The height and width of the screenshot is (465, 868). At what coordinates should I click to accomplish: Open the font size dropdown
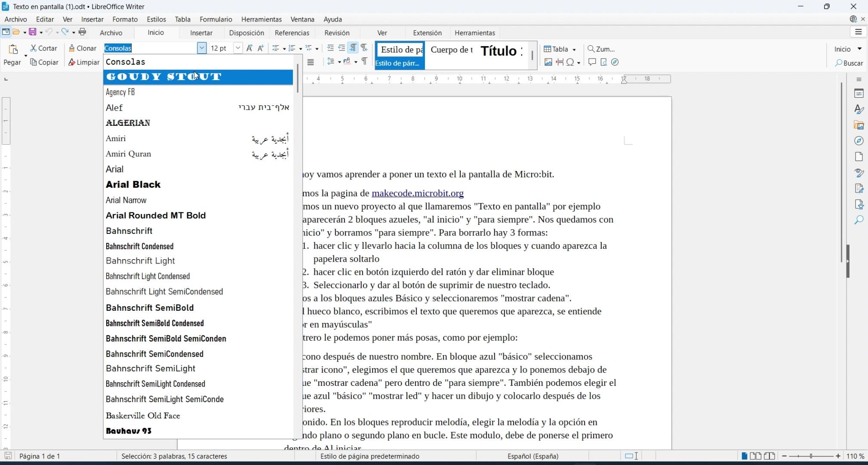coord(238,48)
